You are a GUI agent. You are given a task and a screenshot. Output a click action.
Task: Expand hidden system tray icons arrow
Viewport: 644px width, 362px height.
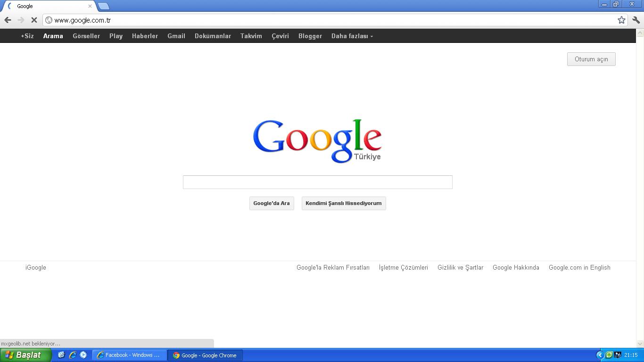pyautogui.click(x=600, y=355)
